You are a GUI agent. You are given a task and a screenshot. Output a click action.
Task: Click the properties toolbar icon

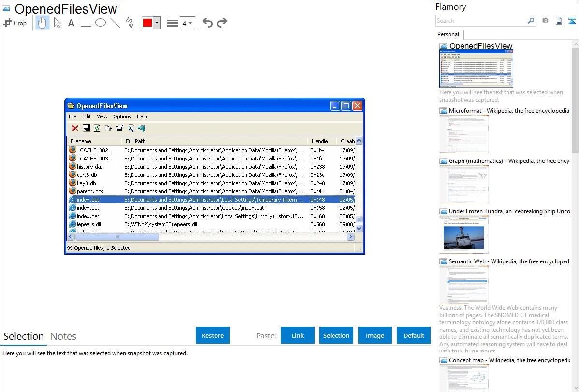[119, 128]
